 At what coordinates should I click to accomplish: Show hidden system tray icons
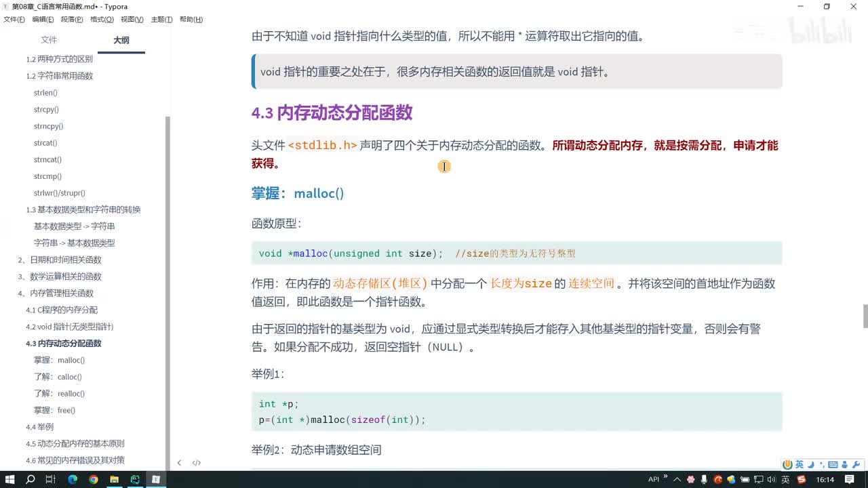(x=677, y=479)
